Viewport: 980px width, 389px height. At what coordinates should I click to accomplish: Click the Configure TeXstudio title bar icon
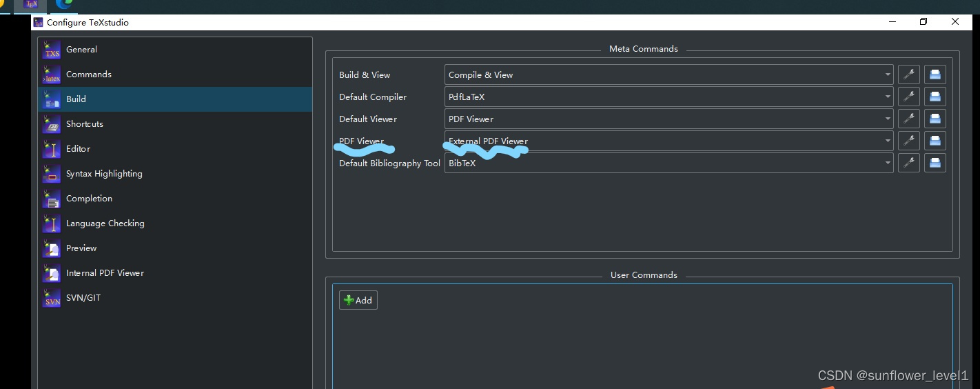(x=39, y=22)
